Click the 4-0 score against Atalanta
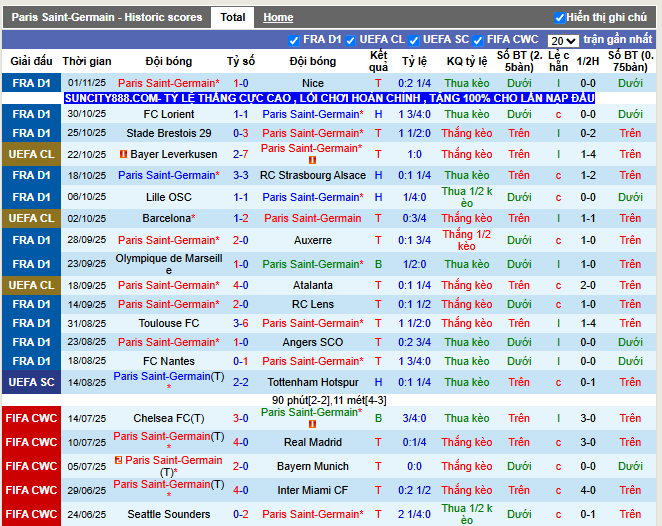The height and width of the screenshot is (526, 662). [241, 285]
